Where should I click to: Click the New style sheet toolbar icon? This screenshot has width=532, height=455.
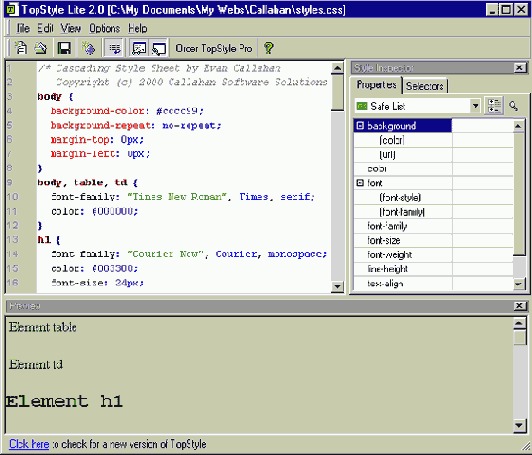pyautogui.click(x=21, y=48)
